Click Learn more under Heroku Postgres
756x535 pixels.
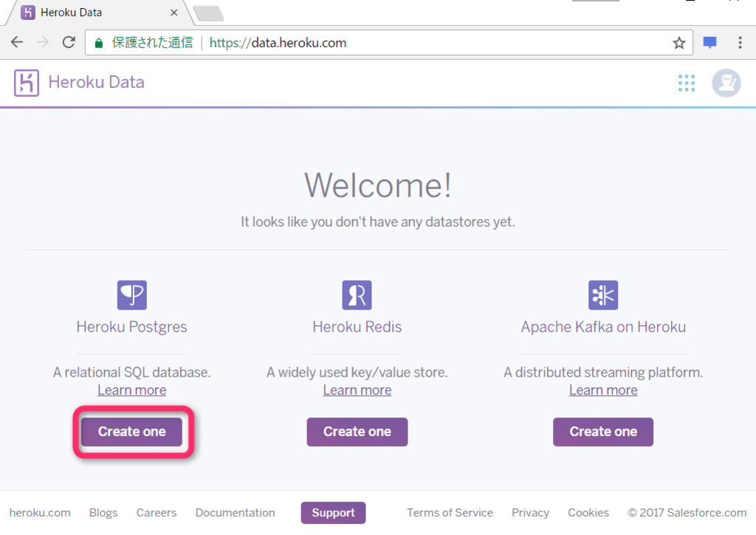pos(131,389)
